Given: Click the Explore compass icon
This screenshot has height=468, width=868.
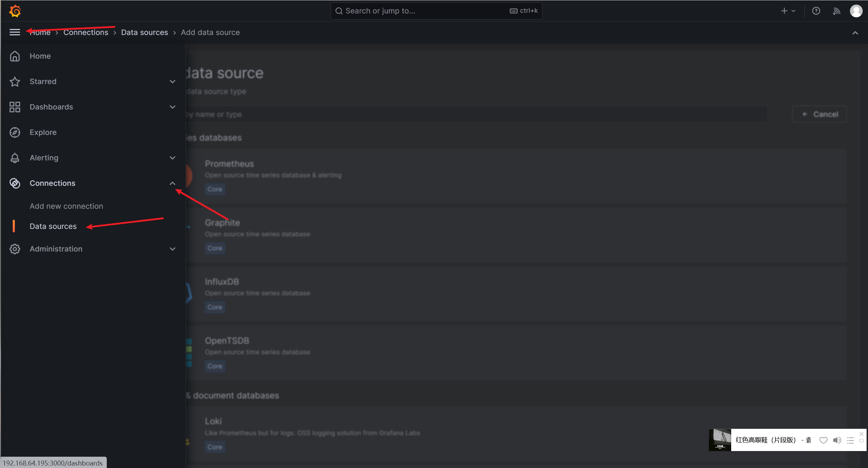Looking at the screenshot, I should (15, 132).
